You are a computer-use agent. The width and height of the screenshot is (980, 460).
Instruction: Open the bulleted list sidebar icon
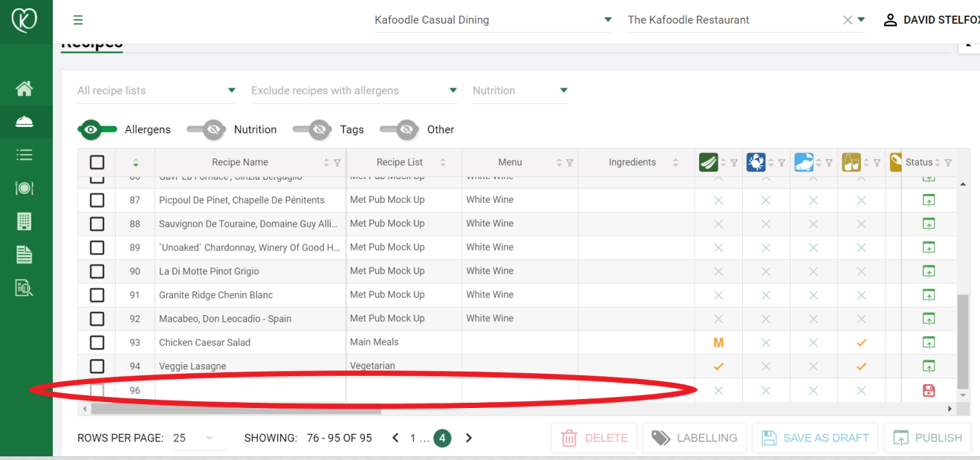tap(25, 155)
